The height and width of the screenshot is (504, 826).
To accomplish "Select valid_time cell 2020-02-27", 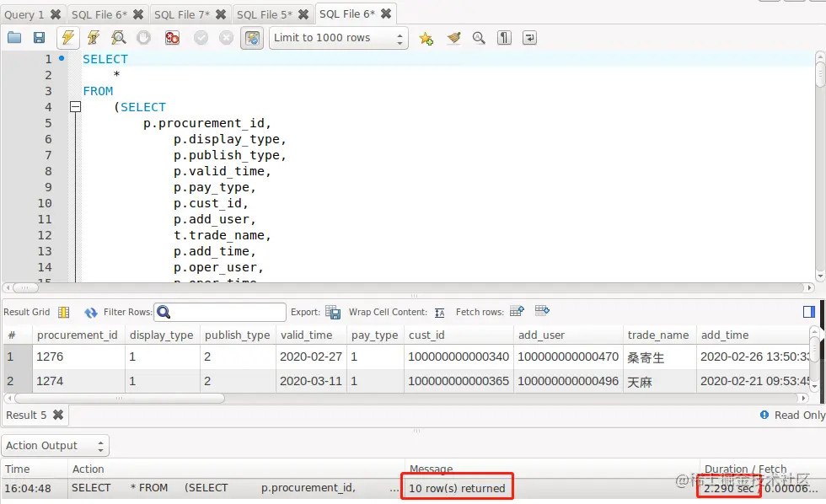I will [311, 357].
